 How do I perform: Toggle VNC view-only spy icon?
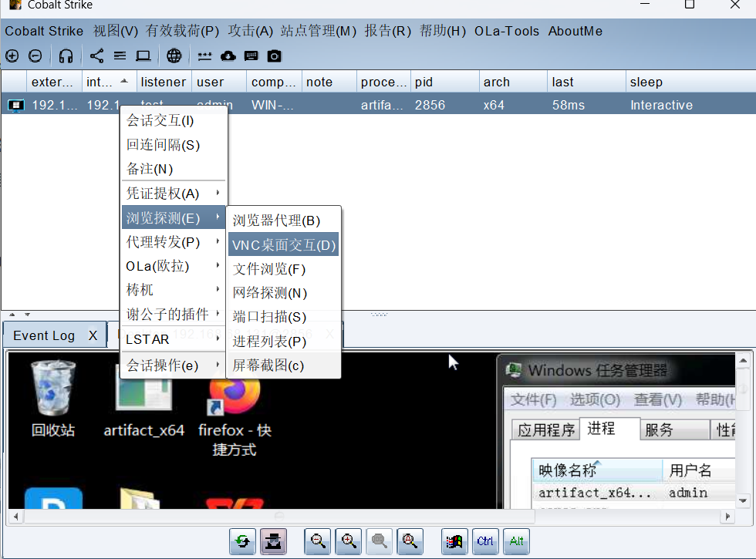coord(273,541)
